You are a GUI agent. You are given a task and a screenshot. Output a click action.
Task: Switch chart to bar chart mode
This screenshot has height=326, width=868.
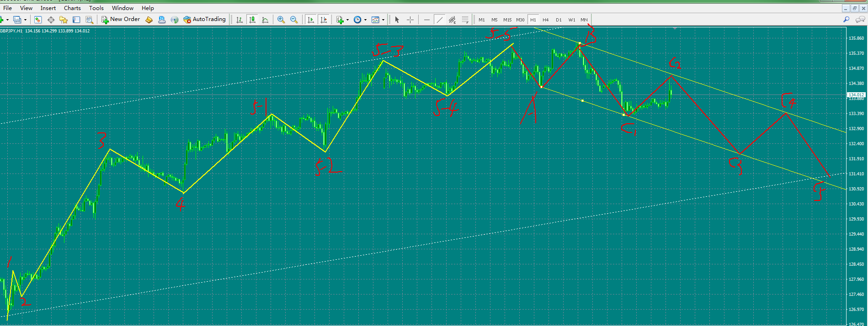[239, 20]
